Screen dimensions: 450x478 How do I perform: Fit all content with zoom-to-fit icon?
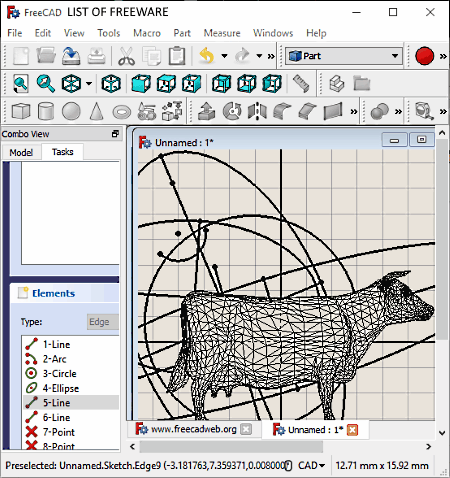coord(21,83)
